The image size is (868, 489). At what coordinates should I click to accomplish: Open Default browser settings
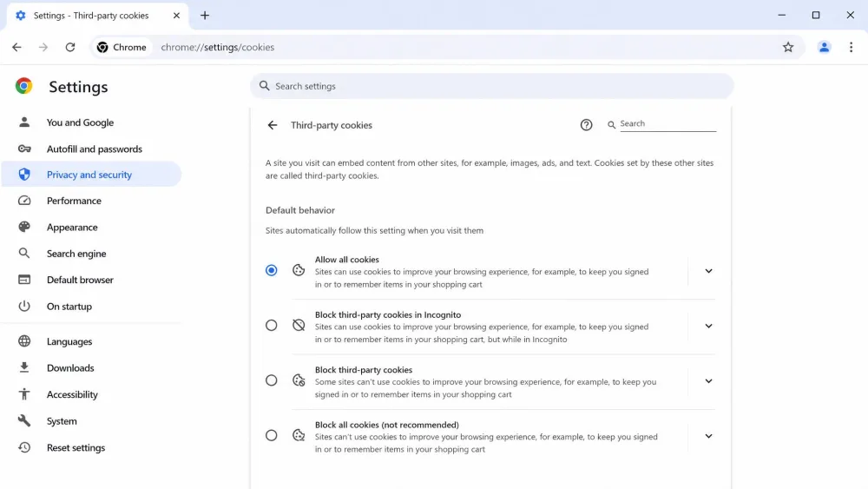point(92,280)
